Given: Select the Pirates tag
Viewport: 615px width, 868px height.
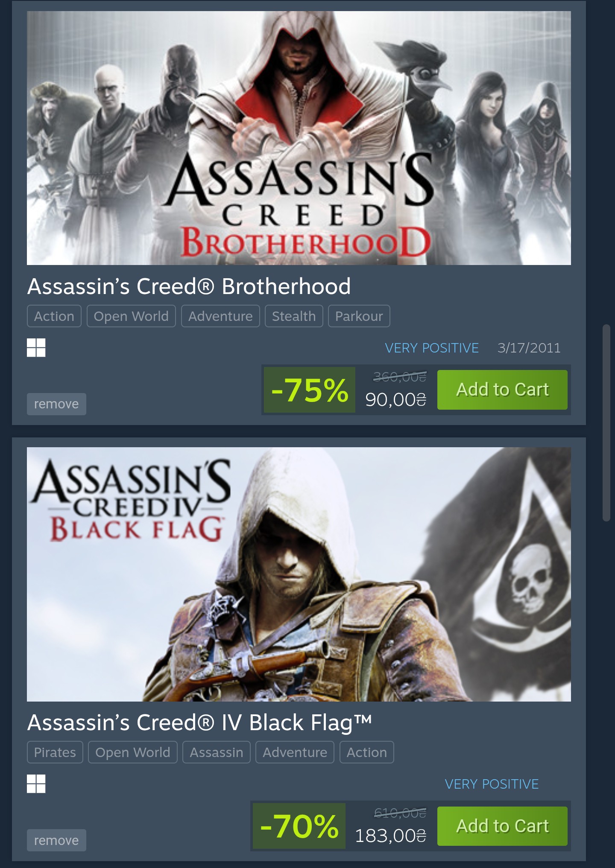Looking at the screenshot, I should click(x=55, y=752).
